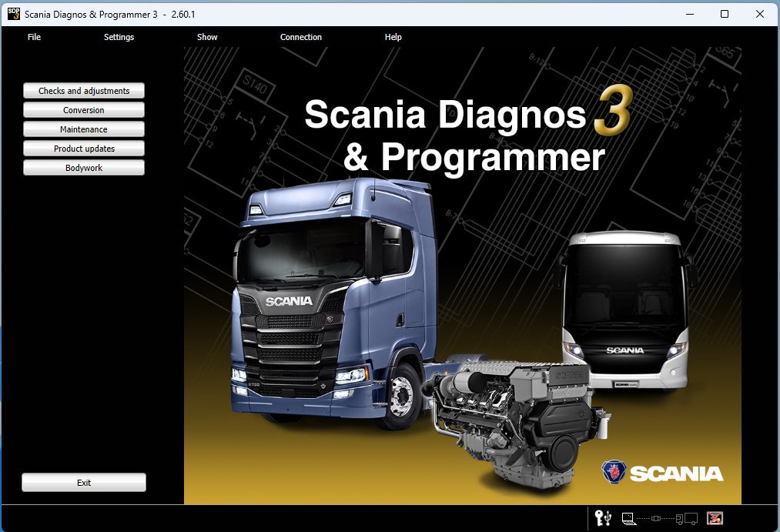Open the File menu
Viewport: 780px width, 532px height.
(34, 37)
